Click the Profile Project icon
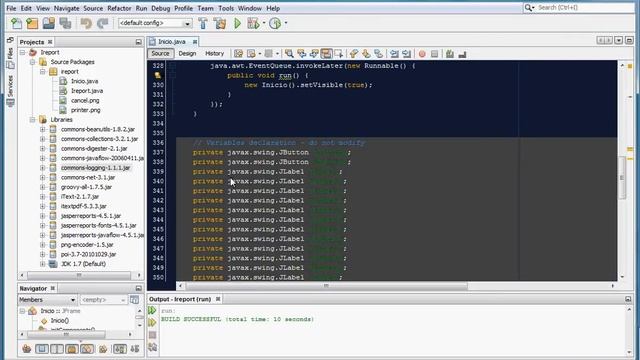This screenshot has height=360, width=640. coord(275,23)
